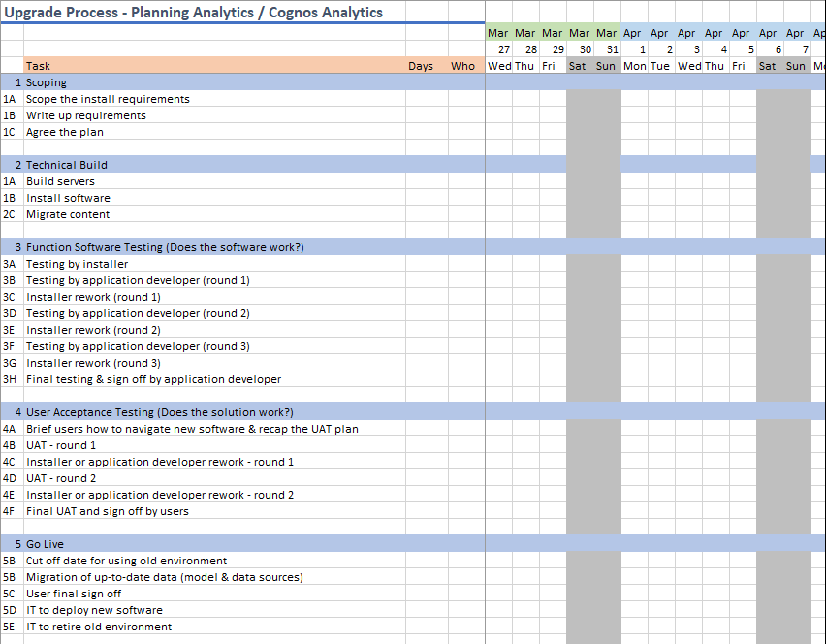Select the date header cell '31'

[x=608, y=49]
